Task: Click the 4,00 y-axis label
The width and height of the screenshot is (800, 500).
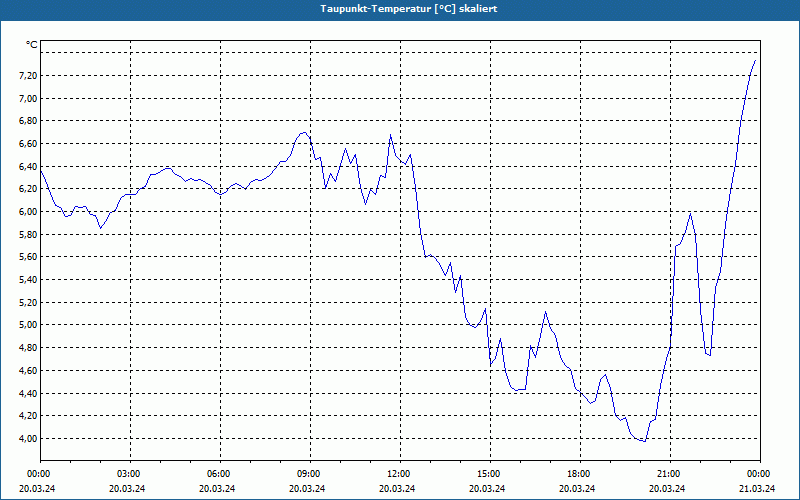Action: point(29,438)
